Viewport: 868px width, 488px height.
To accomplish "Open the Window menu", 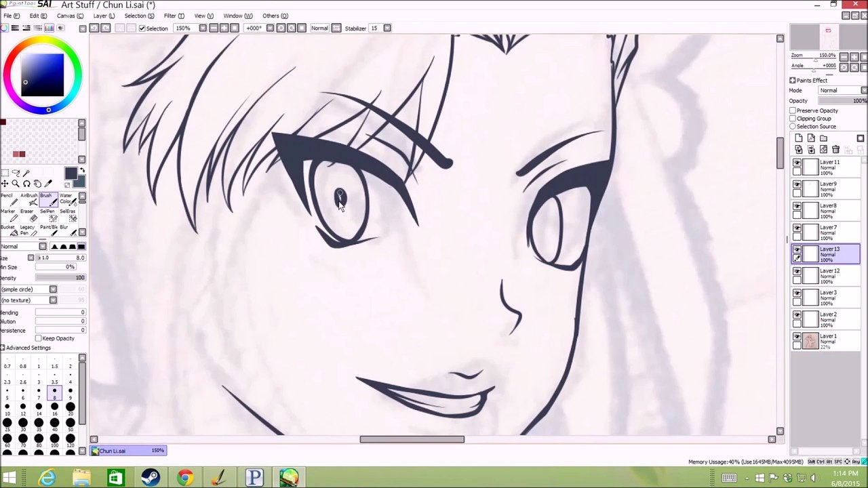I will point(238,16).
